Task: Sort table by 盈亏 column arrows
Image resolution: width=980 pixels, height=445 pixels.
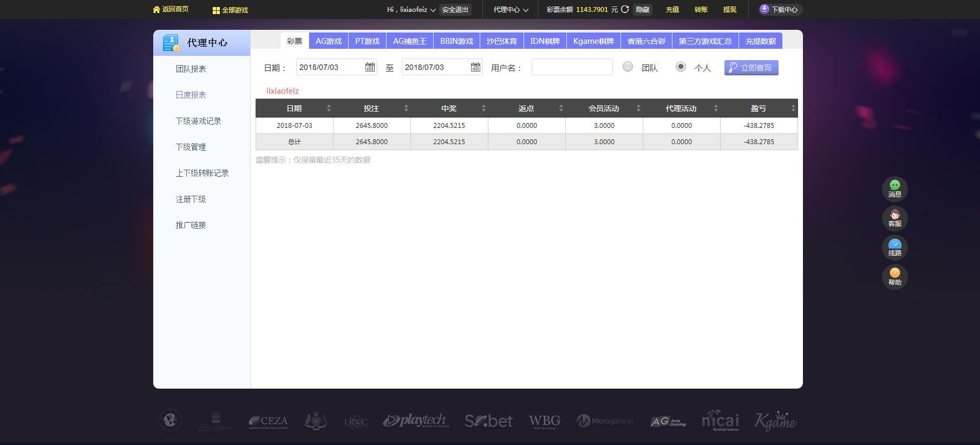Action: click(793, 108)
